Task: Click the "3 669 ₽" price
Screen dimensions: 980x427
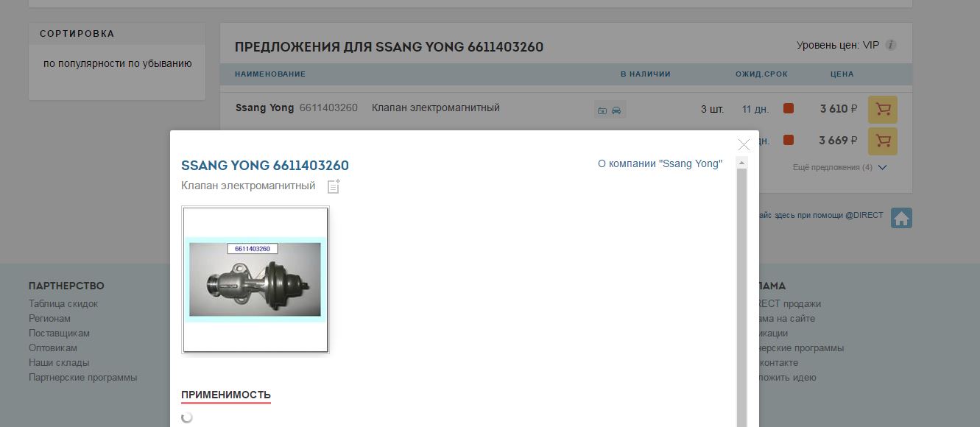Action: [839, 140]
